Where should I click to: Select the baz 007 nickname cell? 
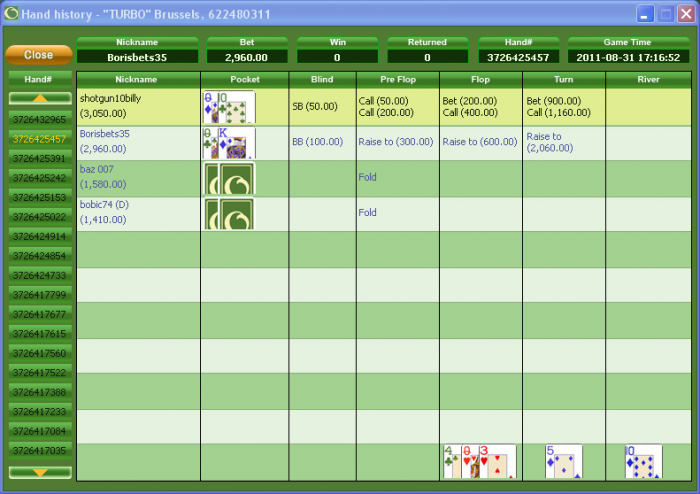point(138,178)
